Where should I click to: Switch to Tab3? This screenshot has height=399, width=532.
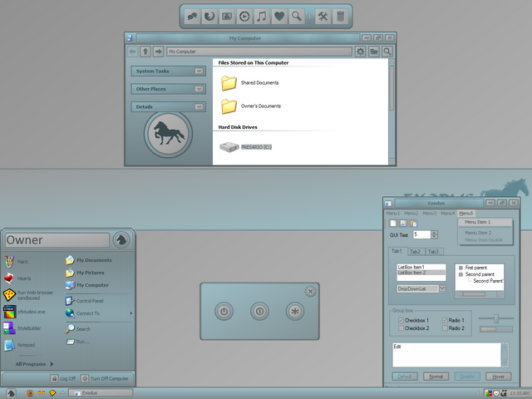[x=434, y=251]
